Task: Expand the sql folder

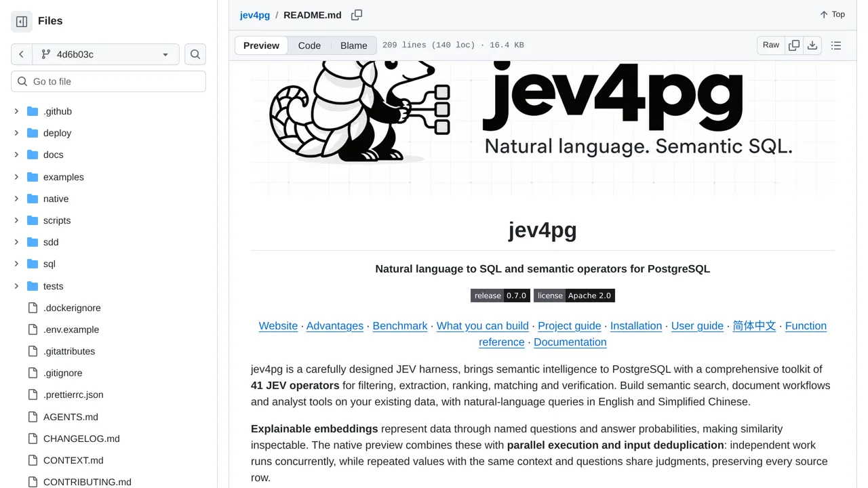Action: [x=16, y=264]
